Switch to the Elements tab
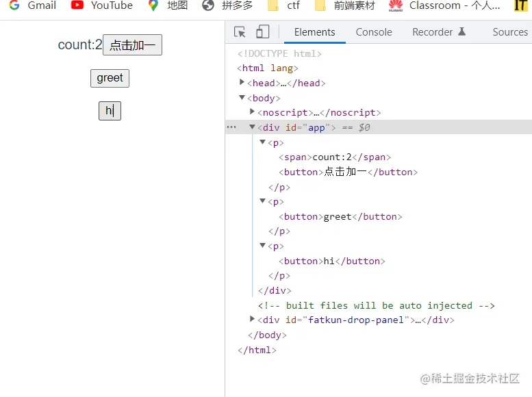This screenshot has height=397, width=532. 314,32
